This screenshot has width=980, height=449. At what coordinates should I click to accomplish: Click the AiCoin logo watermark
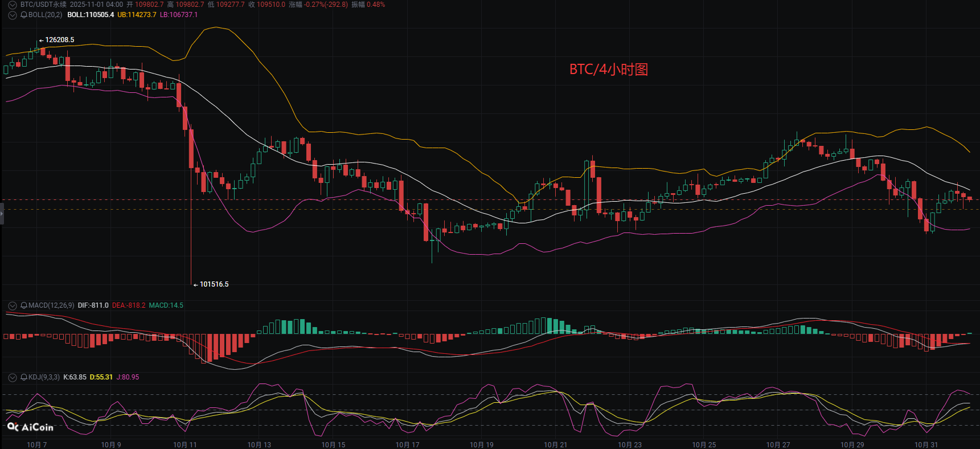point(30,427)
